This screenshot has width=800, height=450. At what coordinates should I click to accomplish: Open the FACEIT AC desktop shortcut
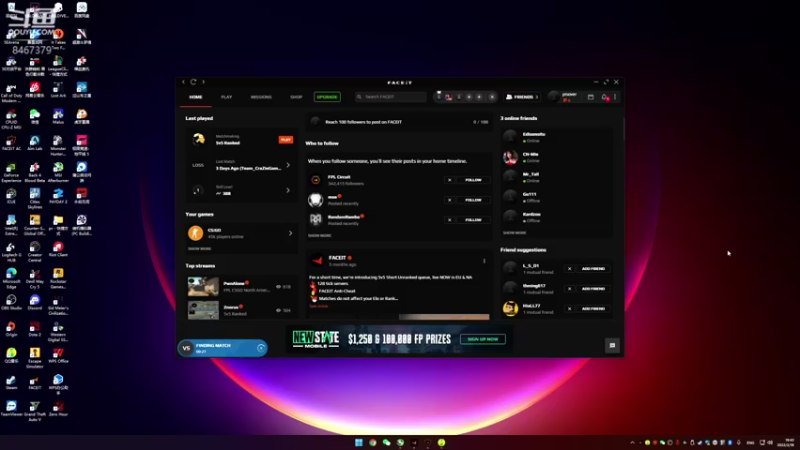point(11,143)
